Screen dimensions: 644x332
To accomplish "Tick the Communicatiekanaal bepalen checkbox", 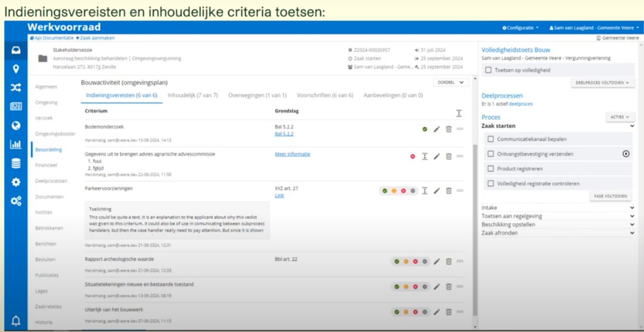I will [491, 139].
